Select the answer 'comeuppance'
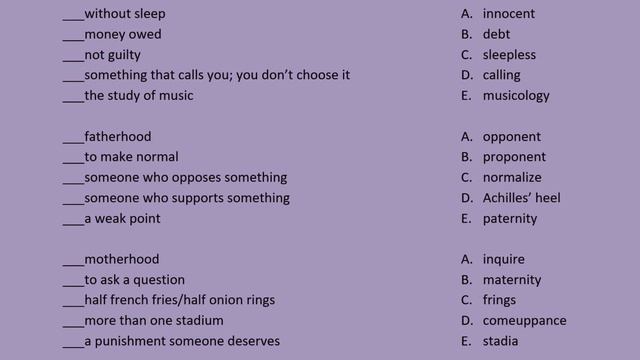640x360 pixels. 524,321
